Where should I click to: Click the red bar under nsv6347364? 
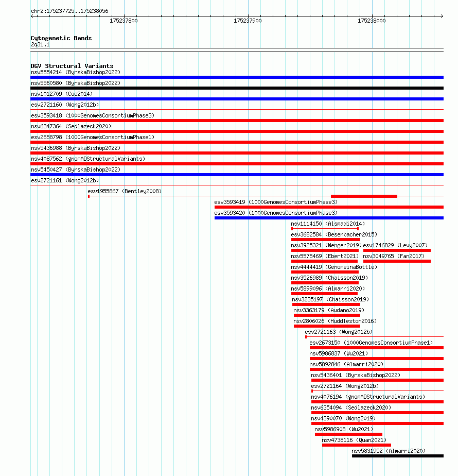[x=237, y=131]
